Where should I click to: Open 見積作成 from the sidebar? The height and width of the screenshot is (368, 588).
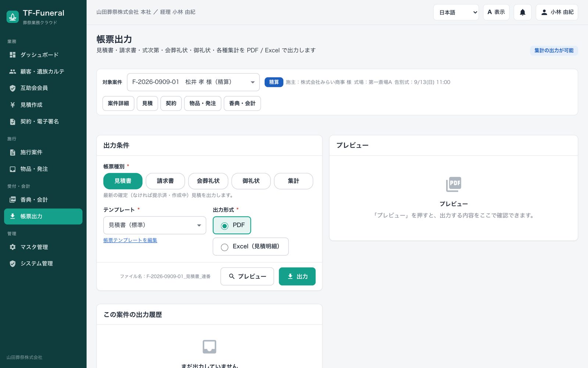[43, 105]
